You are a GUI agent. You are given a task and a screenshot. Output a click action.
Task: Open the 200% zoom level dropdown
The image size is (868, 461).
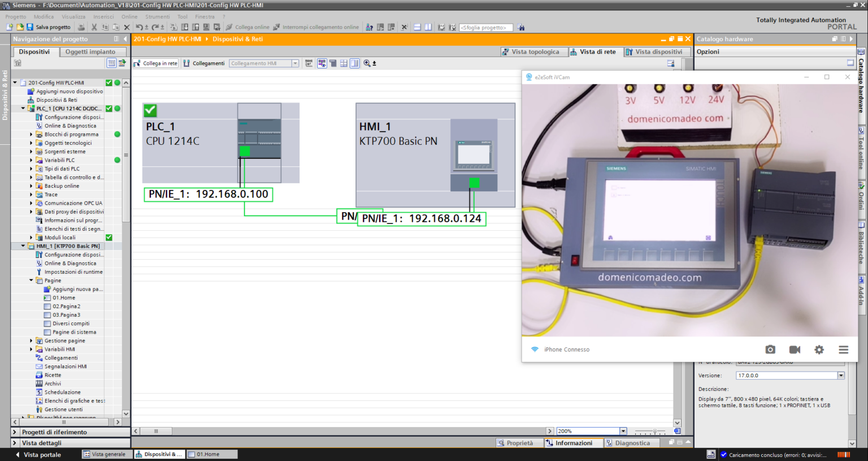tap(622, 430)
